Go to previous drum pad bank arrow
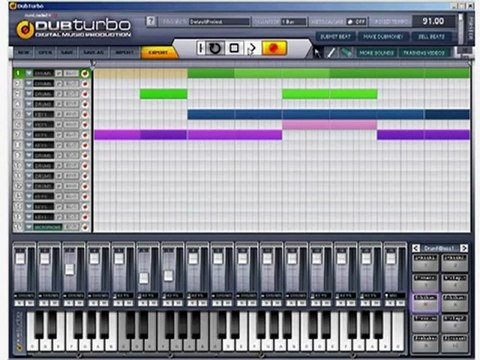The width and height of the screenshot is (480, 360). click(x=416, y=248)
